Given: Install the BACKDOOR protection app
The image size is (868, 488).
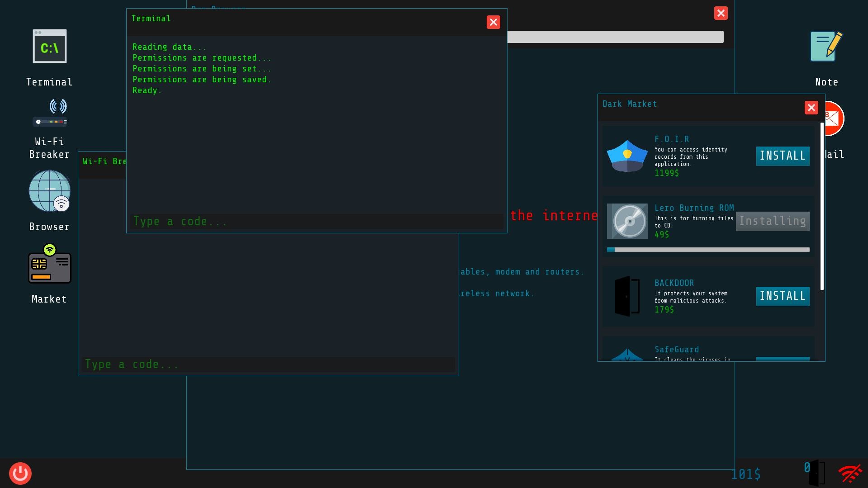Looking at the screenshot, I should (783, 296).
